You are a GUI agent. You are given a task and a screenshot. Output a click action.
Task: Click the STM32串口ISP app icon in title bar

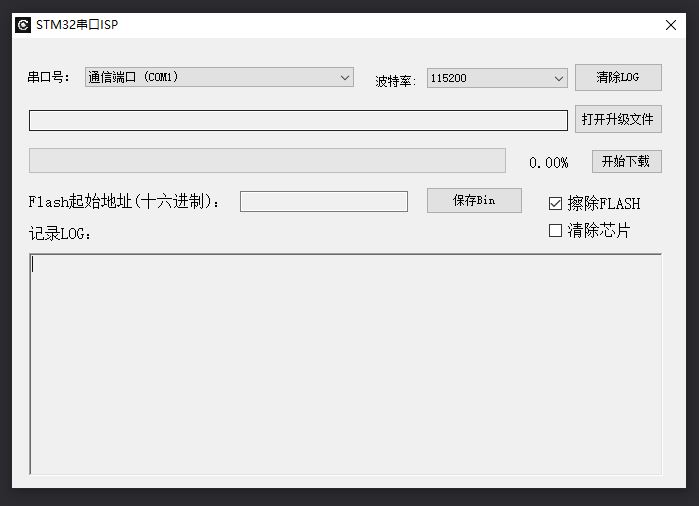(x=23, y=25)
